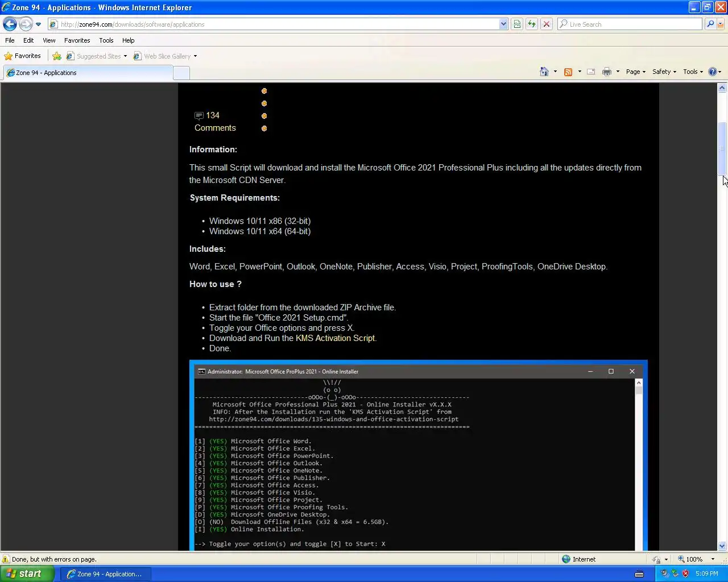The image size is (728, 582).
Task: Click the red Security Center shield icon
Action: click(685, 574)
